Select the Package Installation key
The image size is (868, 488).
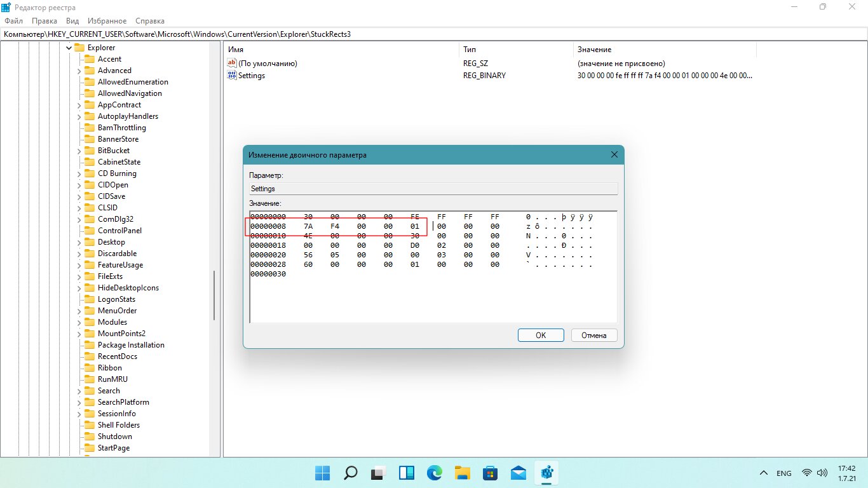coord(131,345)
